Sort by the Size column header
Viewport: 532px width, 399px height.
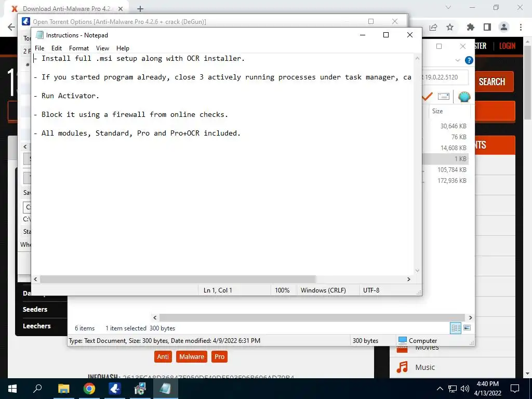pyautogui.click(x=449, y=111)
